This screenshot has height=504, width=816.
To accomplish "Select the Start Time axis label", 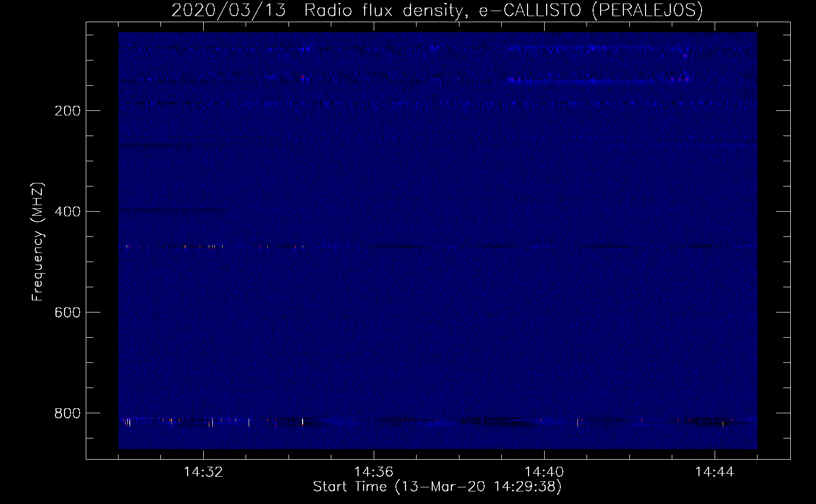I will [437, 487].
